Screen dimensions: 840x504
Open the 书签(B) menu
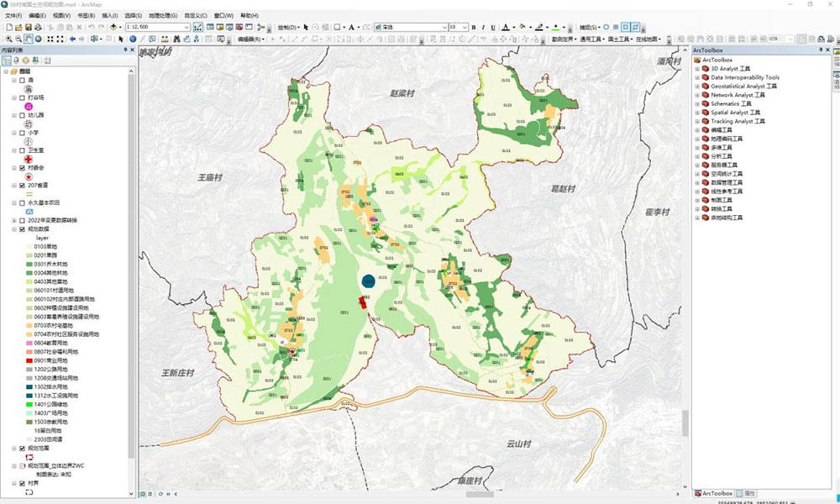point(86,15)
